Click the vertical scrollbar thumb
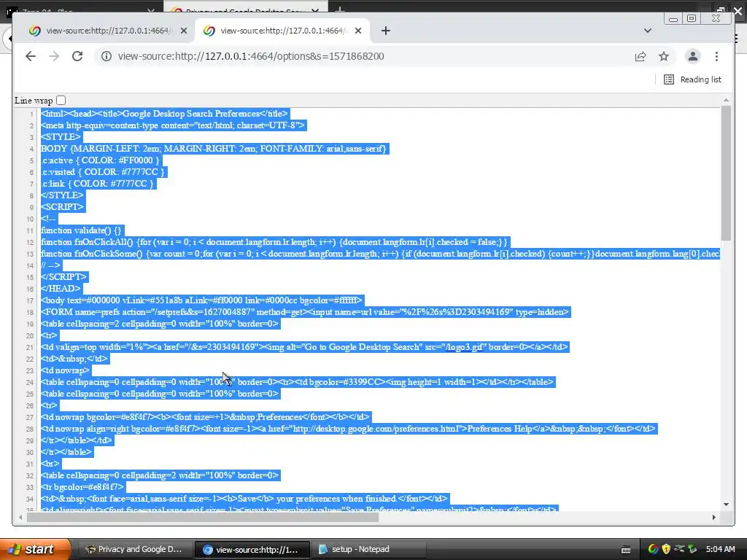This screenshot has height=560, width=747. pos(726,174)
